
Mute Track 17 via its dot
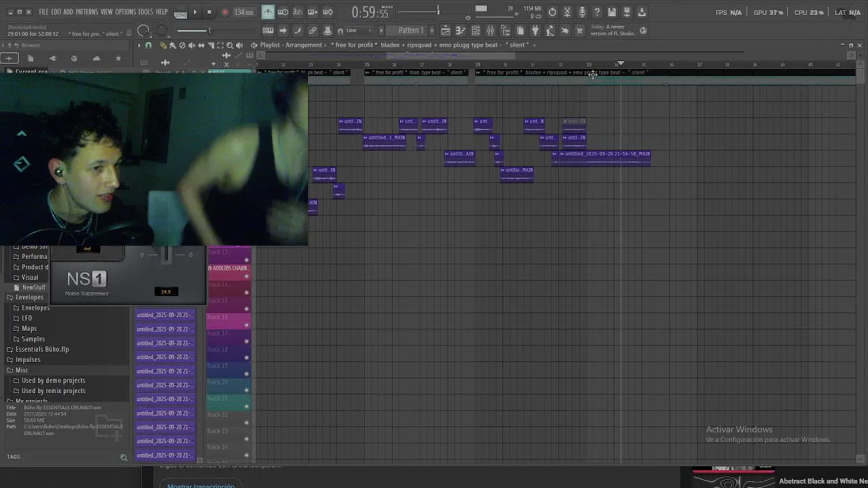pyautogui.click(x=246, y=341)
